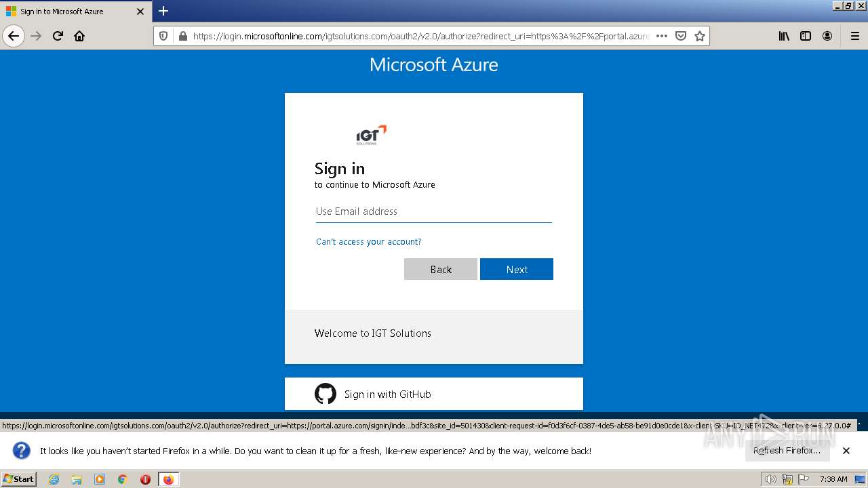Click the Next button
This screenshot has width=868, height=488.
(x=517, y=269)
